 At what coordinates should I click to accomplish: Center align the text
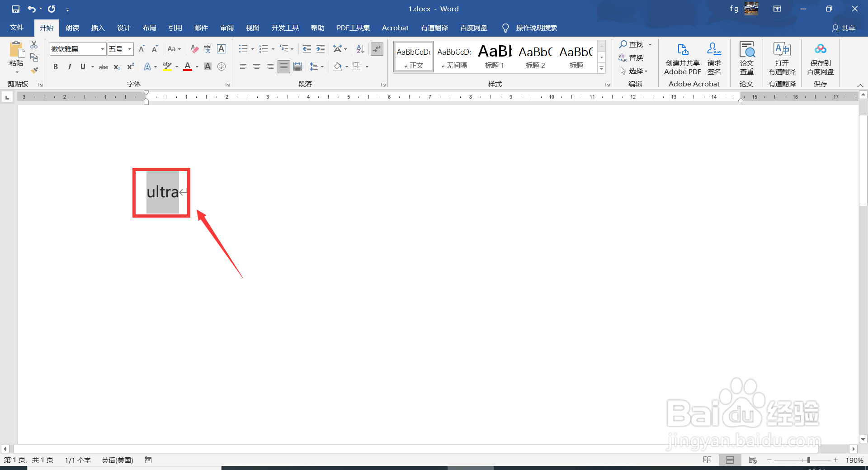[x=256, y=66]
